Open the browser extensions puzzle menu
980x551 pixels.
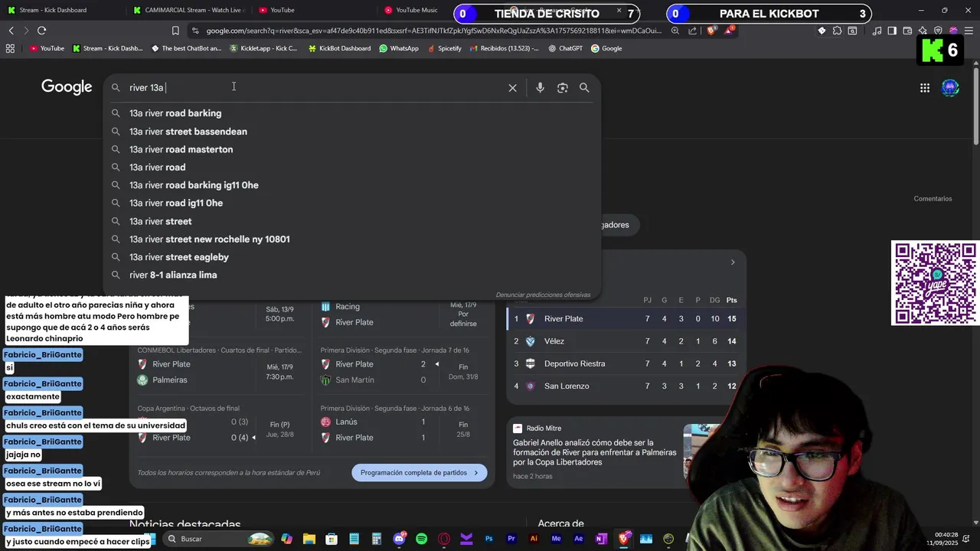click(837, 31)
